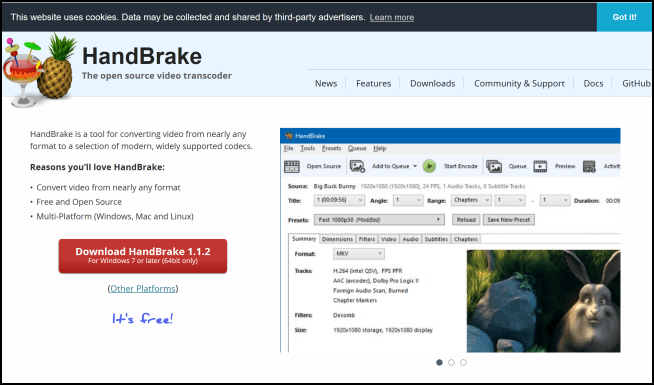Switch to the Summary tab
The image size is (654, 385).
point(304,239)
